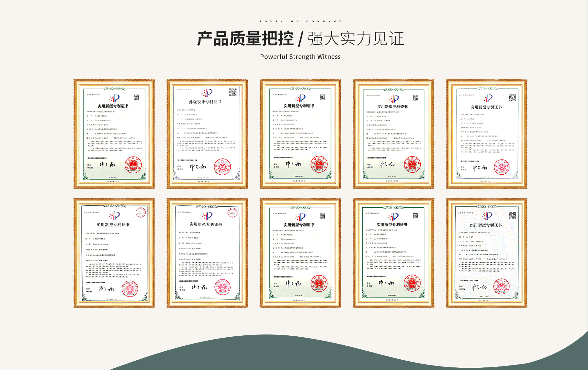This screenshot has width=588, height=370.
Task: Click QR code on the design patent certificate
Action: pyautogui.click(x=232, y=92)
